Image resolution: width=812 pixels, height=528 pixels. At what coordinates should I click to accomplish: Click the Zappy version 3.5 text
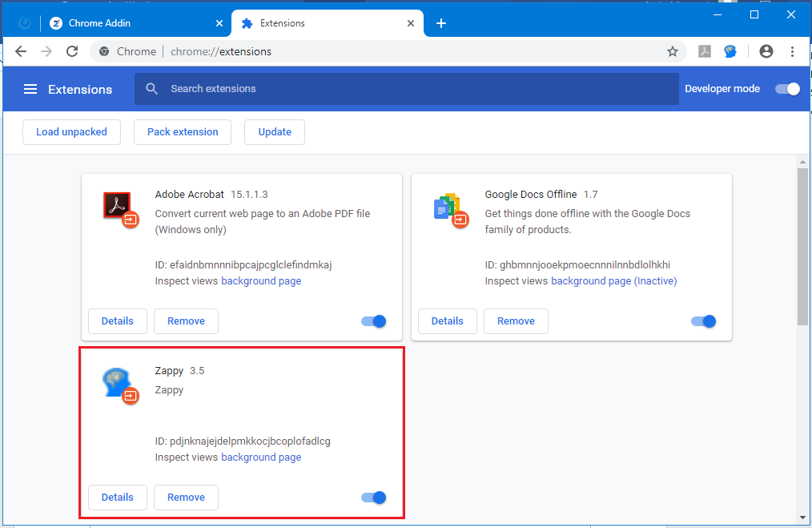coord(197,370)
